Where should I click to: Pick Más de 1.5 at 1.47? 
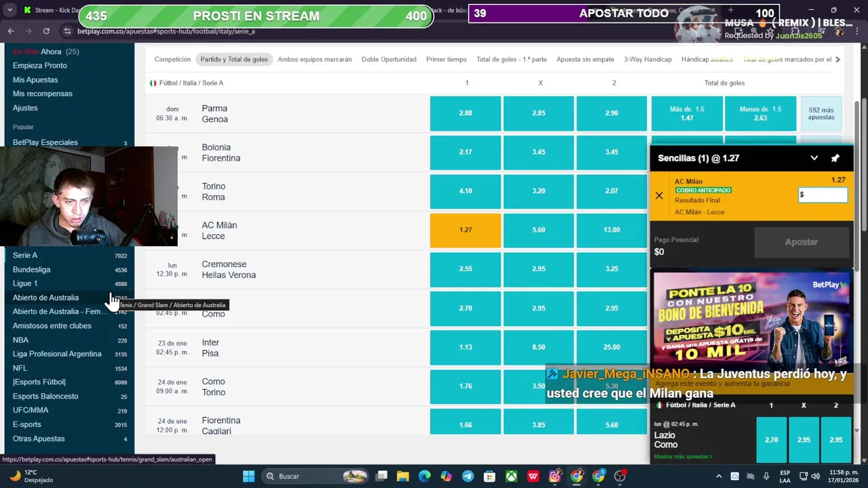(687, 113)
